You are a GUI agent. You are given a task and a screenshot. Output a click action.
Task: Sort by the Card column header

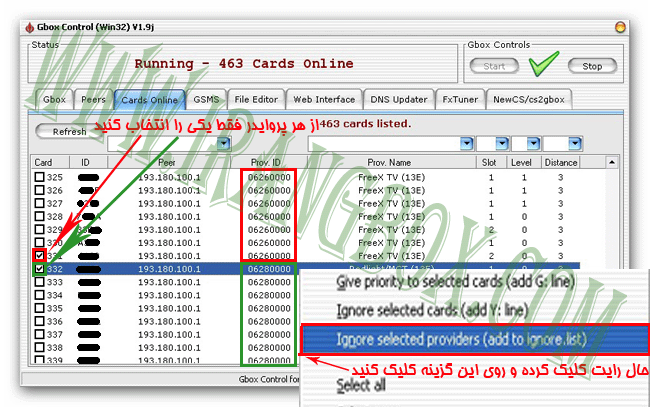coord(50,162)
